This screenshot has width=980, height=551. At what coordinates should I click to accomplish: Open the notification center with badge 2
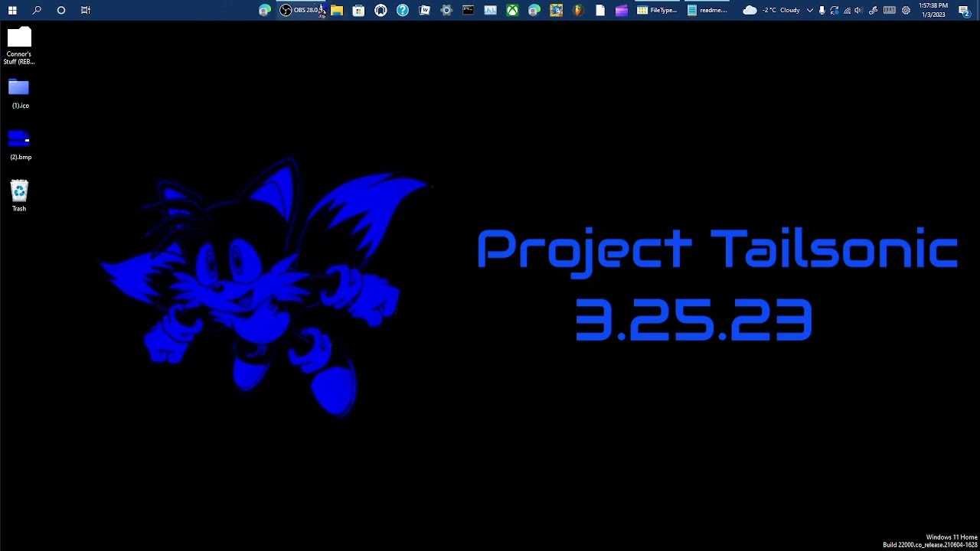tap(965, 10)
